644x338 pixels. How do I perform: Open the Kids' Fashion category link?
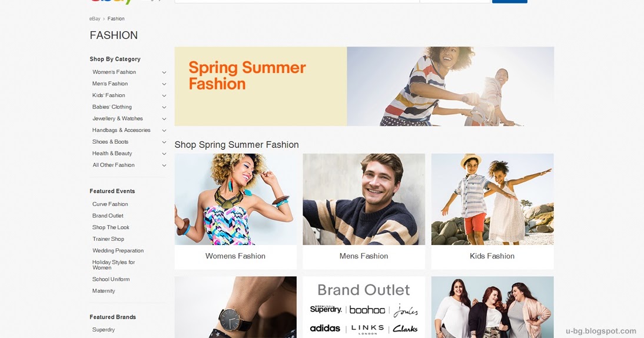108,95
